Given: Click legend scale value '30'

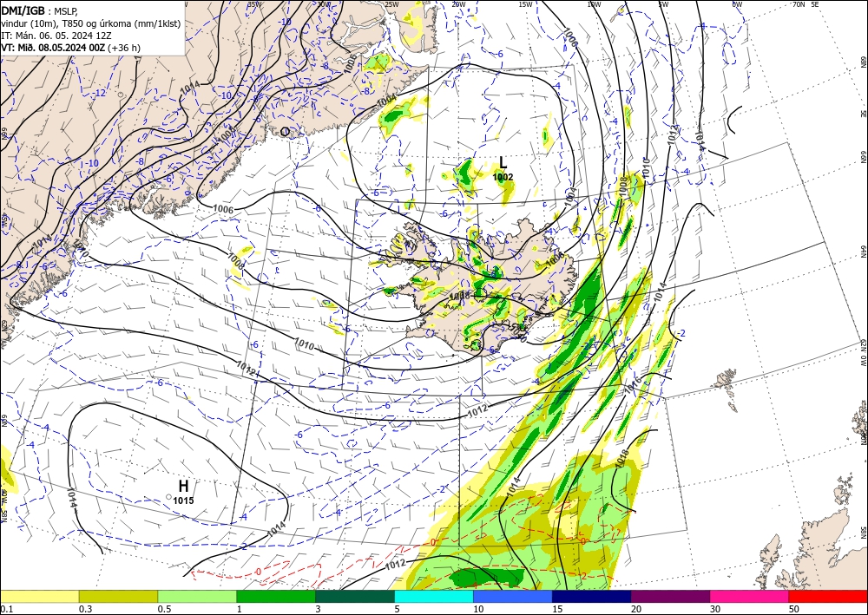Looking at the screenshot, I should pyautogui.click(x=714, y=609).
